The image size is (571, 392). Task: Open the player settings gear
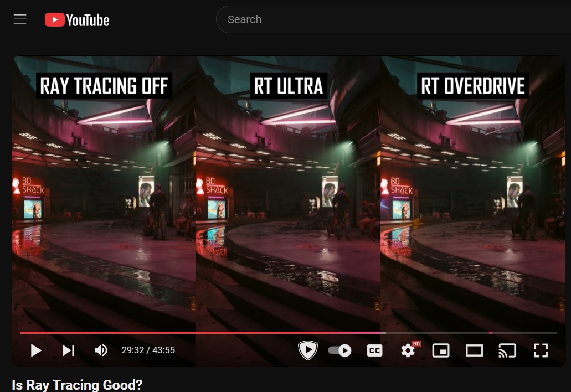tap(408, 350)
